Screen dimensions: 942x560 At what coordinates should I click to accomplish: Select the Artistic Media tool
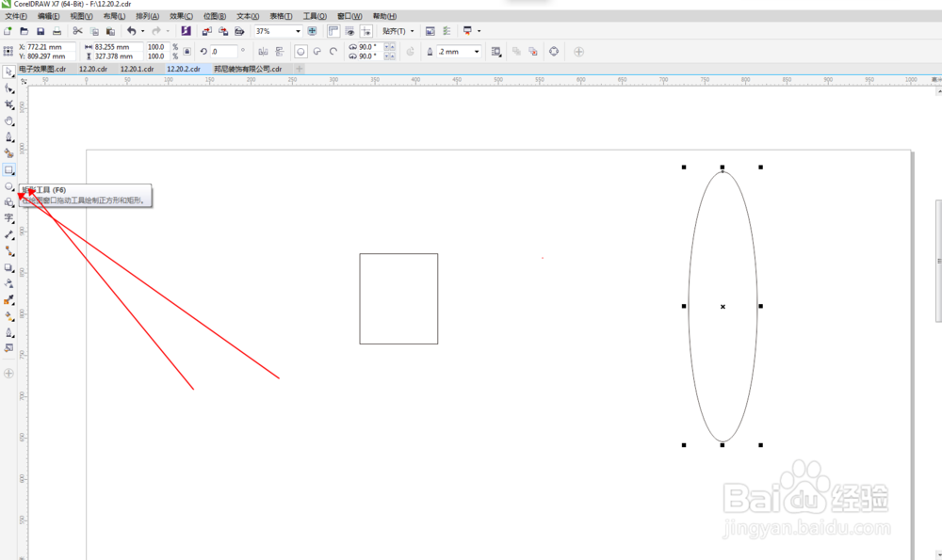coord(8,153)
